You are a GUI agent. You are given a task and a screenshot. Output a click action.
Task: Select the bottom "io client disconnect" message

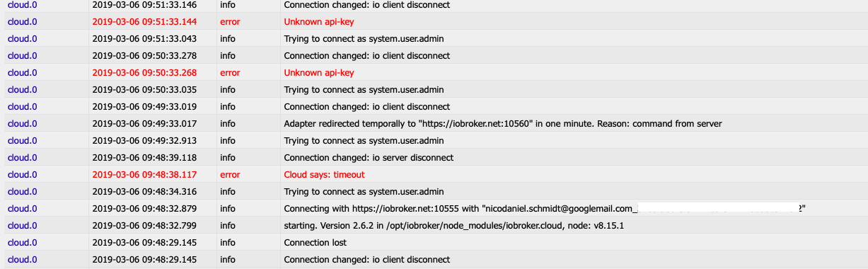tap(366, 260)
